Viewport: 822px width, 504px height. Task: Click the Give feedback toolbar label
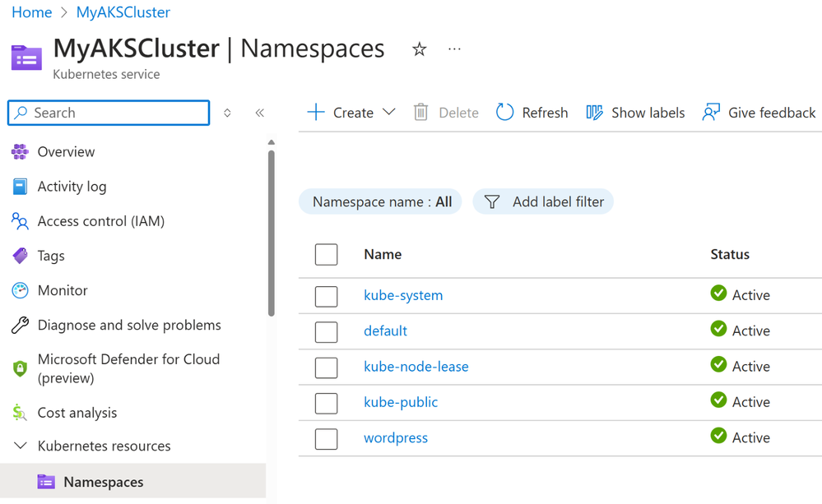772,113
